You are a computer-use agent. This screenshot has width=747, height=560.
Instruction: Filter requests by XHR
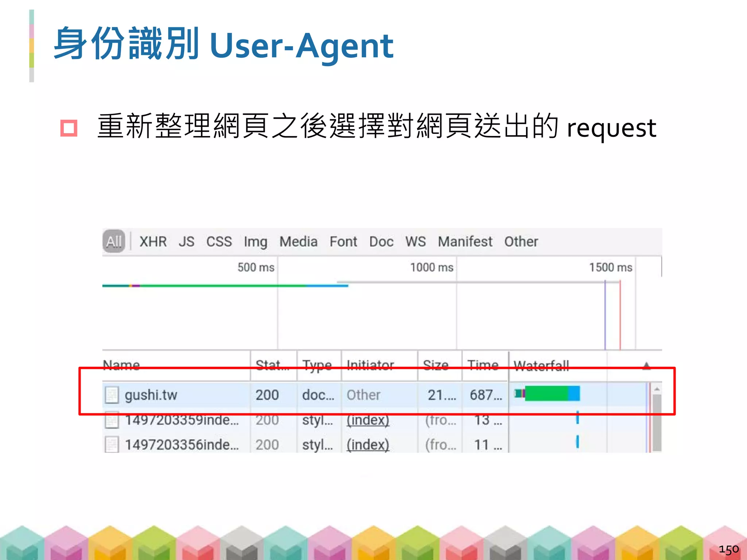click(153, 241)
